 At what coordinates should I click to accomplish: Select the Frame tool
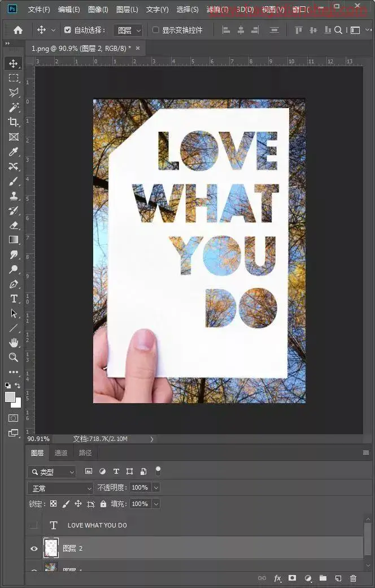[14, 137]
